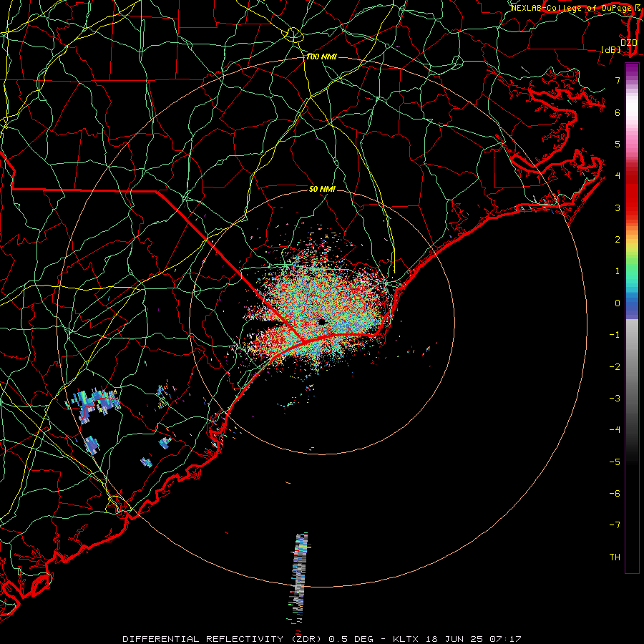Click the -4 dB scale label
Viewport: 644px width, 644px height.
pyautogui.click(x=615, y=430)
